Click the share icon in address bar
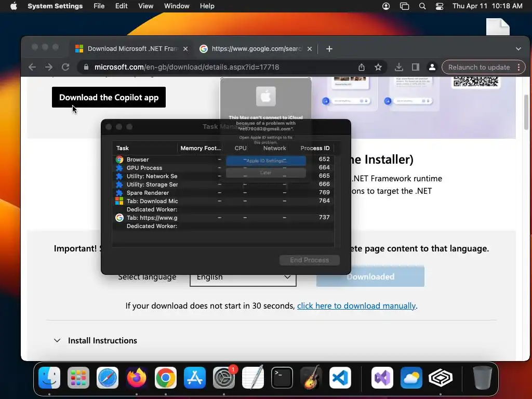This screenshot has height=399, width=532. (362, 67)
